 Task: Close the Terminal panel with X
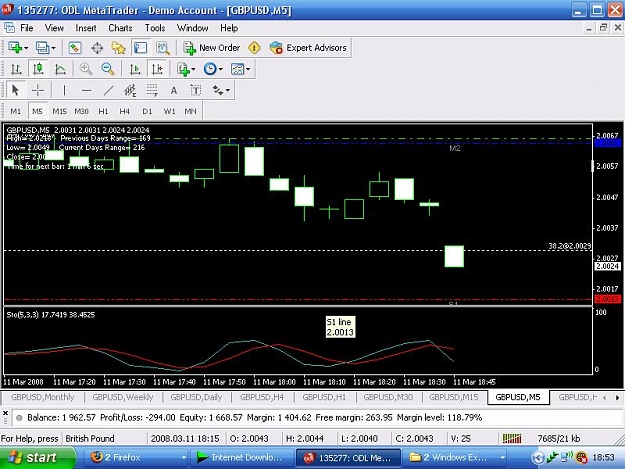click(x=5, y=413)
